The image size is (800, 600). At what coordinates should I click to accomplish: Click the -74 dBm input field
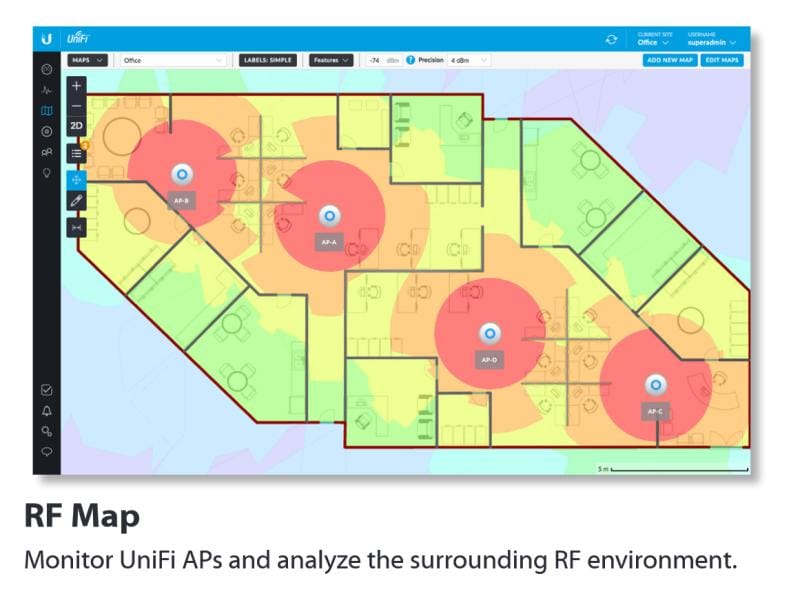pyautogui.click(x=384, y=60)
